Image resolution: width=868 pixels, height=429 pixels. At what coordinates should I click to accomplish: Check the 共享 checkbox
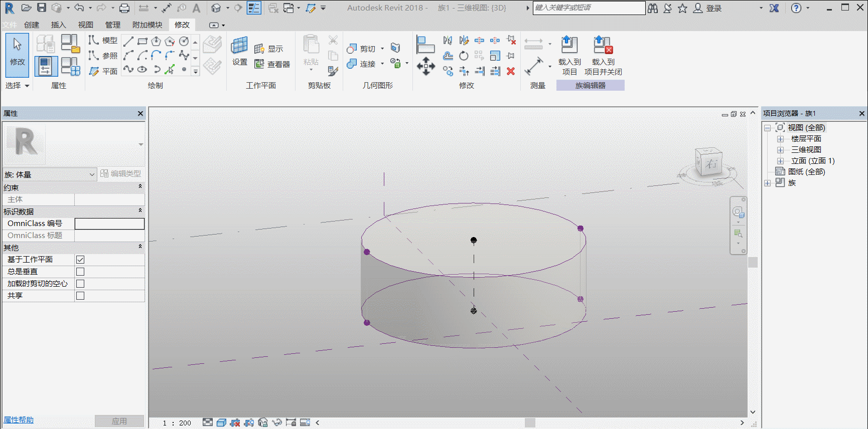click(x=80, y=296)
